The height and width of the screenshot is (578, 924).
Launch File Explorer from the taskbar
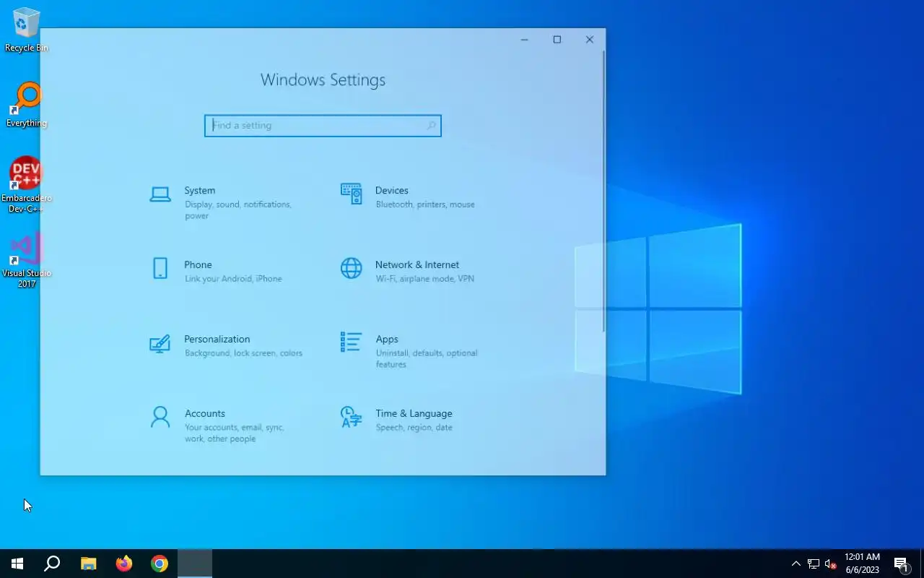click(x=88, y=564)
